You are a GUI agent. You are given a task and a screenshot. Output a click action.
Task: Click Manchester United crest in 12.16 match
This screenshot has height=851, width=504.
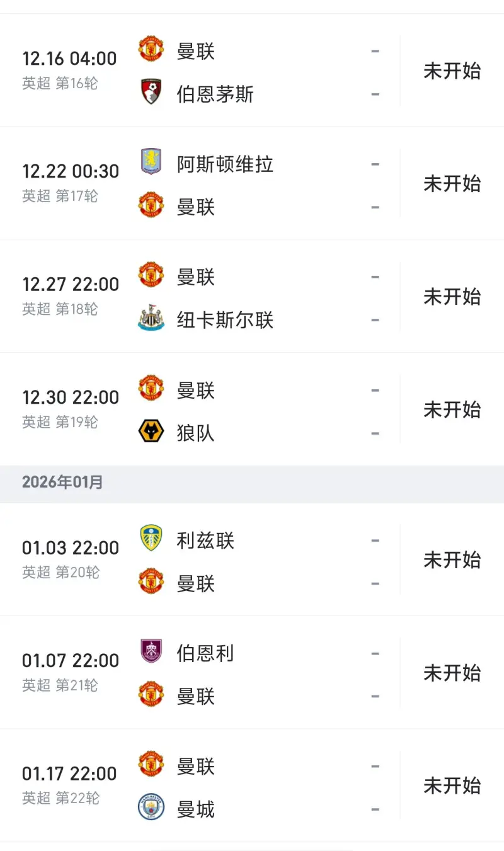151,49
